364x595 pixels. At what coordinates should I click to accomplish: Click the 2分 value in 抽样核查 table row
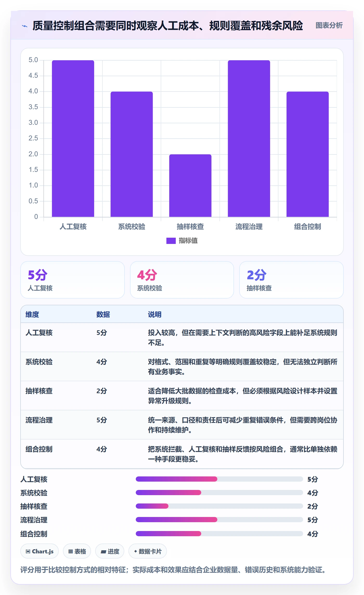click(102, 391)
